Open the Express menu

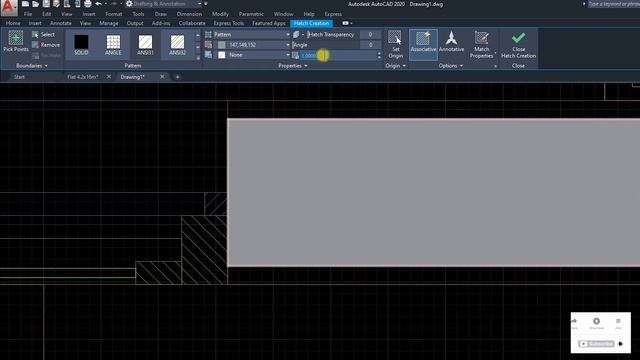tap(333, 14)
